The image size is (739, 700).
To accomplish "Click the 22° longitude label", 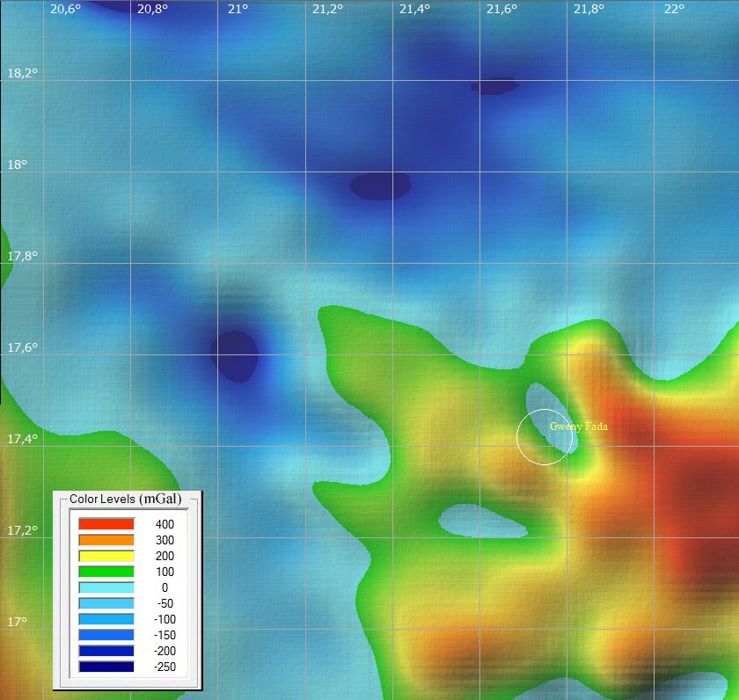I will pyautogui.click(x=675, y=9).
